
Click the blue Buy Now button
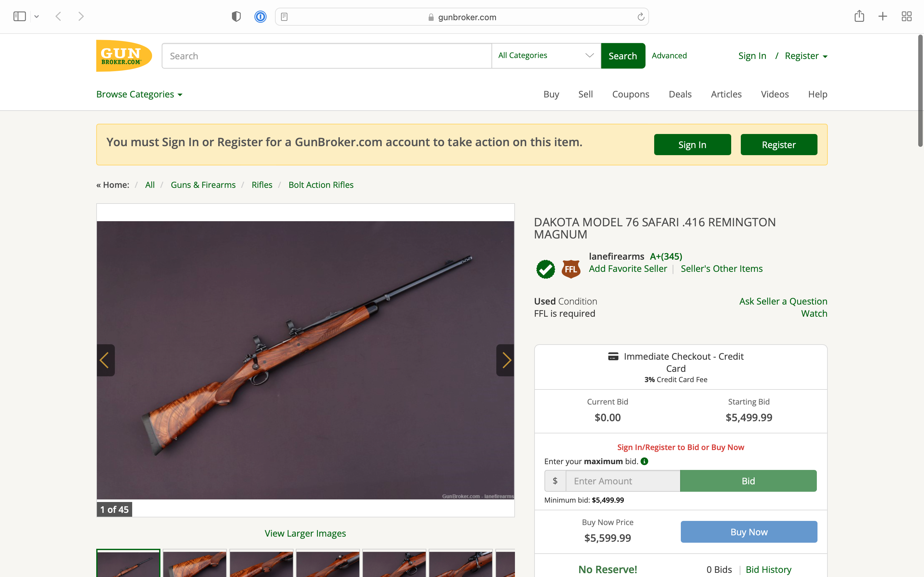tap(749, 531)
